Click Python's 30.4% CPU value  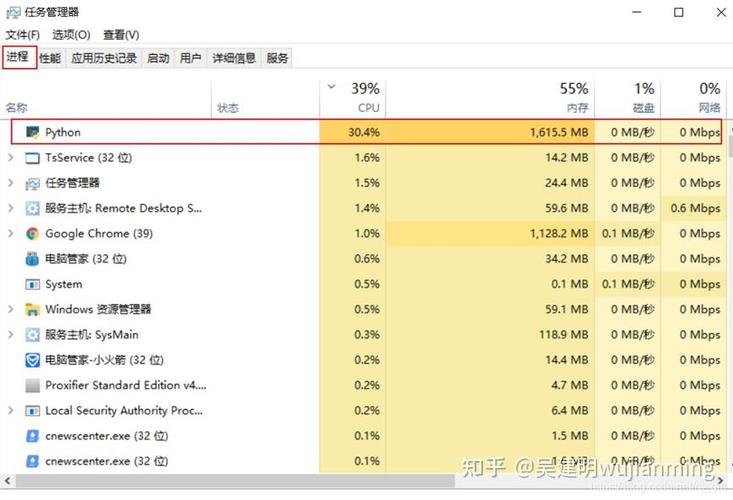click(x=364, y=133)
